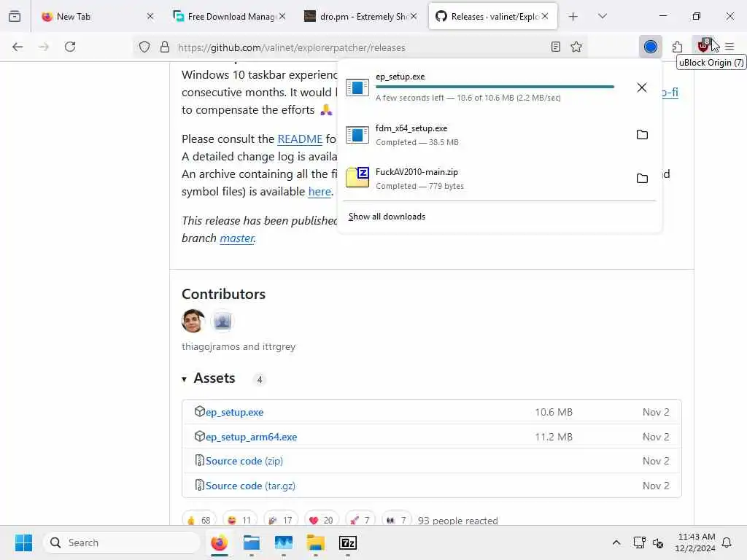Open fdm_x64_setup.exe download entry
Image resolution: width=747 pixels, height=560 pixels.
point(484,135)
